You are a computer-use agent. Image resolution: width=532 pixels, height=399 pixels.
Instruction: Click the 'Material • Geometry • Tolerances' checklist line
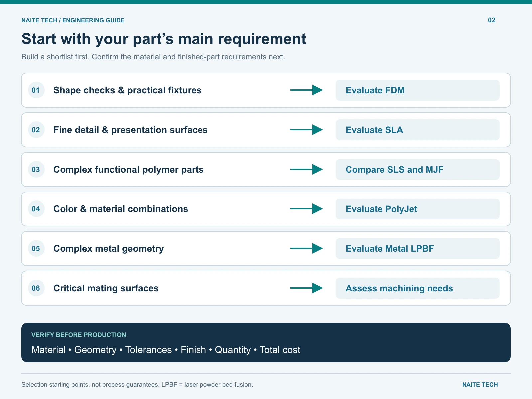coord(166,350)
